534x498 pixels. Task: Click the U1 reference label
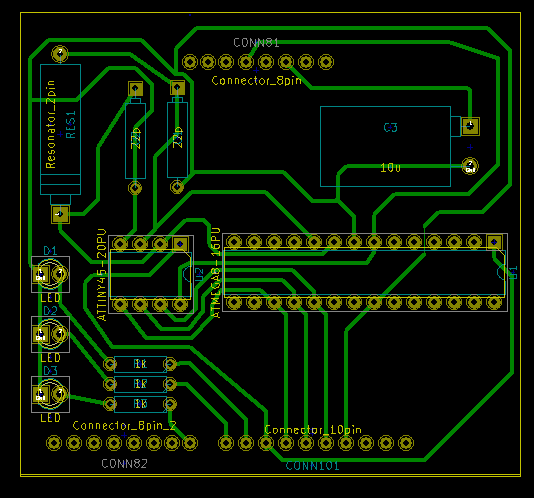(513, 273)
